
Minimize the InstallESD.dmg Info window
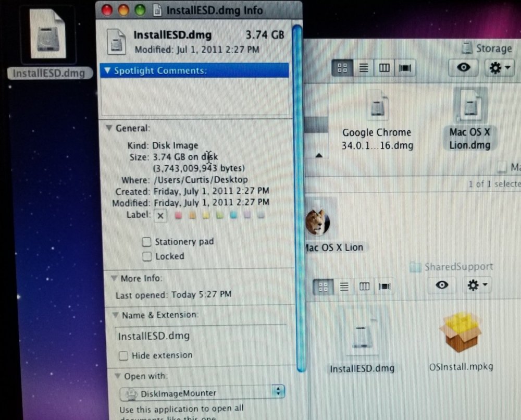(x=123, y=10)
